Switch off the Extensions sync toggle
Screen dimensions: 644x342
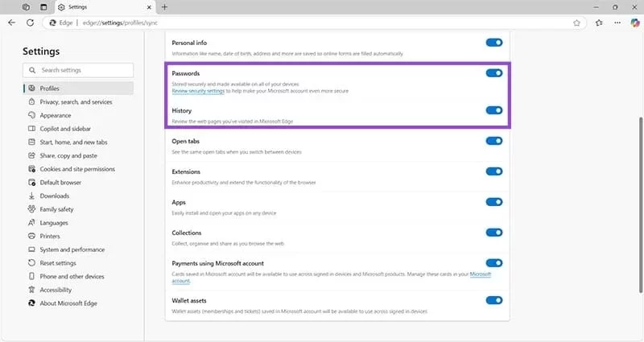(494, 171)
